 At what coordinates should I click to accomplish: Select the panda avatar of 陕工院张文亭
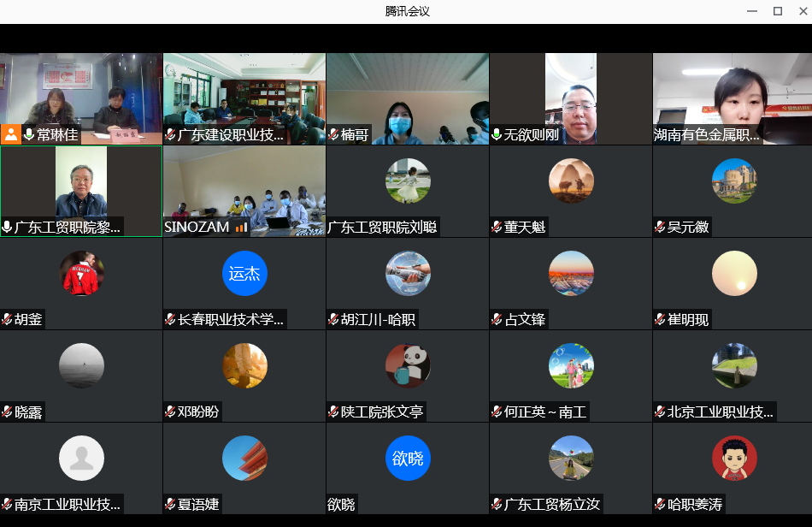[x=408, y=366]
